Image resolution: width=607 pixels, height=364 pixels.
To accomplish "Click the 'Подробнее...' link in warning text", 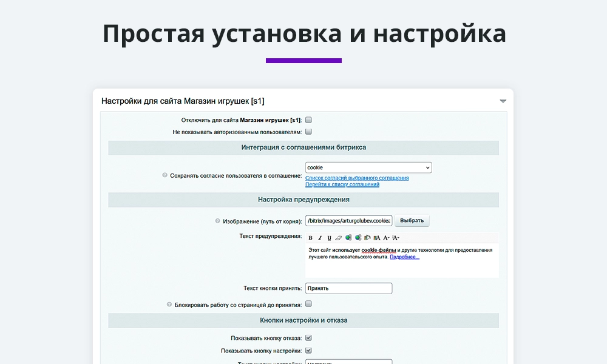I will pyautogui.click(x=404, y=257).
